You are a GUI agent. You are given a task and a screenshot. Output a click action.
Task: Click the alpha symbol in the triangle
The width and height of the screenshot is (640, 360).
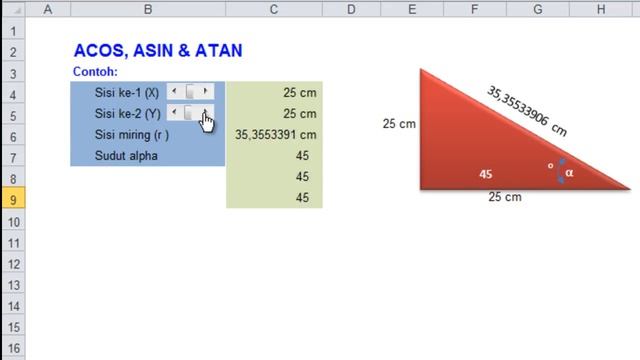pos(569,173)
